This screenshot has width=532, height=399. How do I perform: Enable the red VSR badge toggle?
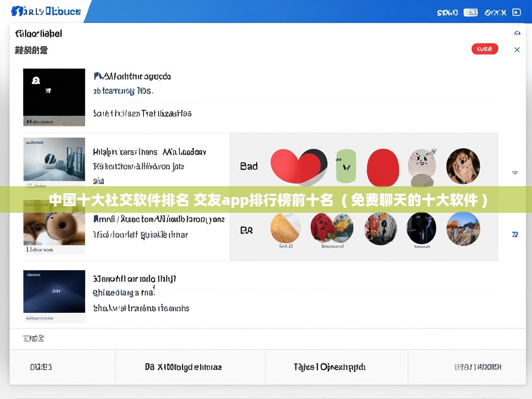click(485, 49)
